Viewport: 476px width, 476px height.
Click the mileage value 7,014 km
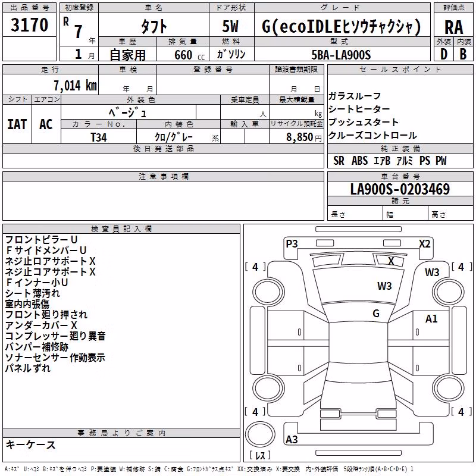click(x=76, y=86)
